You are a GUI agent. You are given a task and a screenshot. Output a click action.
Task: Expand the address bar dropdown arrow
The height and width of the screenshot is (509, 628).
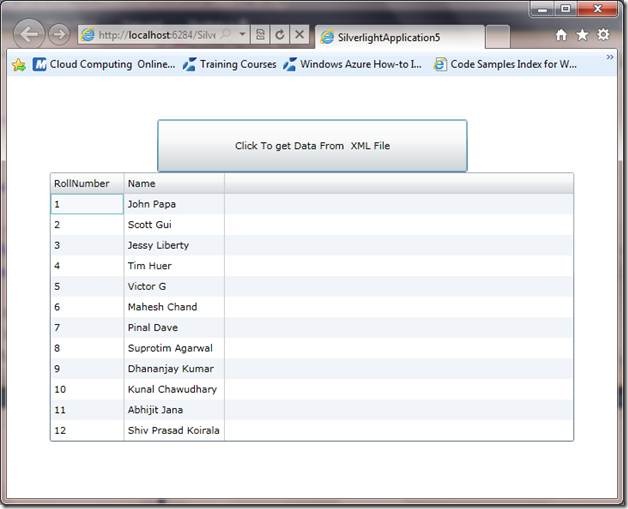coord(242,35)
